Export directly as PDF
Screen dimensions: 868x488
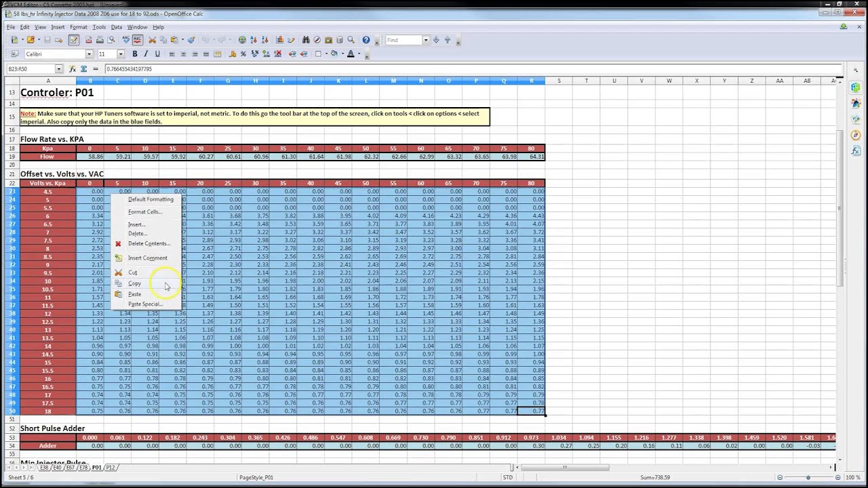click(88, 40)
